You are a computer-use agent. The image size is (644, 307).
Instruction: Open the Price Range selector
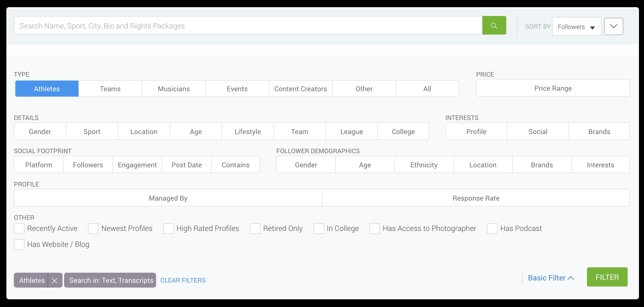click(553, 88)
